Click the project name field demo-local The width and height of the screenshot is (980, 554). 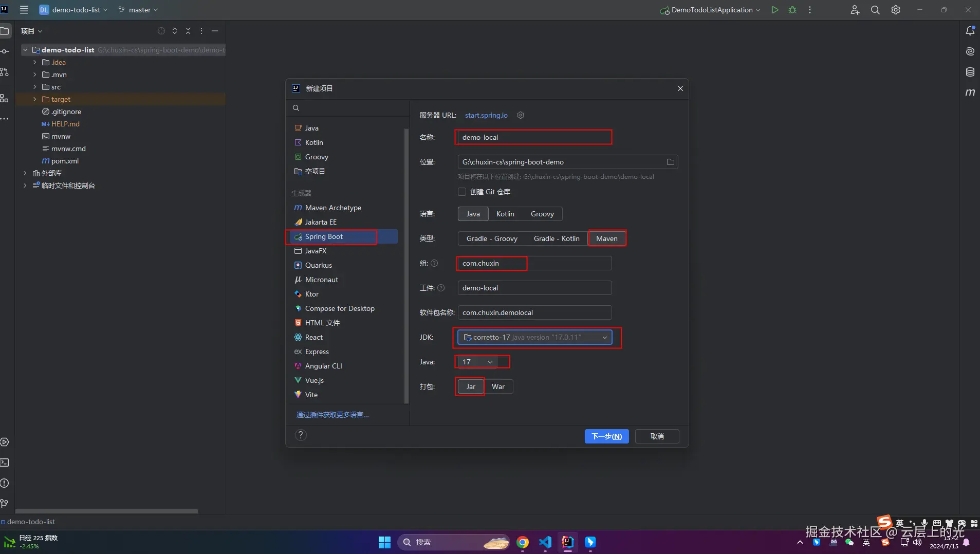coord(534,137)
